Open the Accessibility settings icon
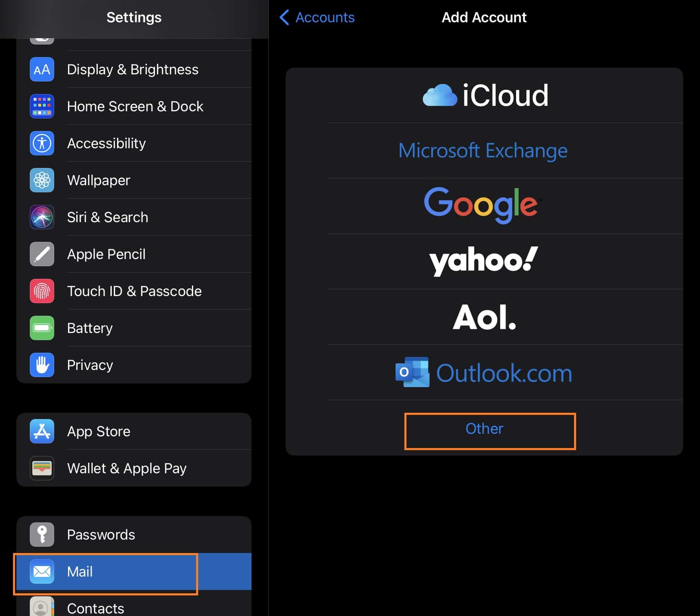The image size is (700, 616). (x=42, y=143)
